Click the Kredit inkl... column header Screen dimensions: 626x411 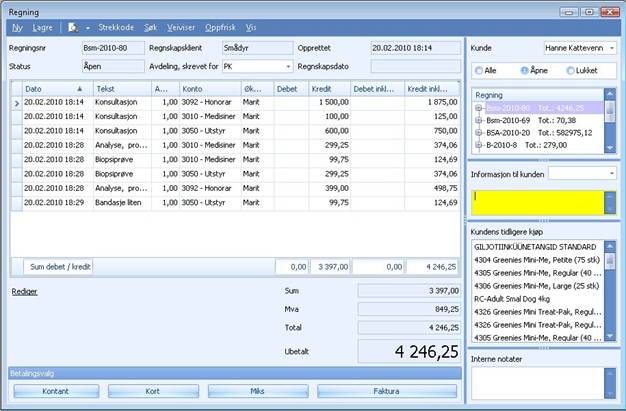[x=432, y=89]
